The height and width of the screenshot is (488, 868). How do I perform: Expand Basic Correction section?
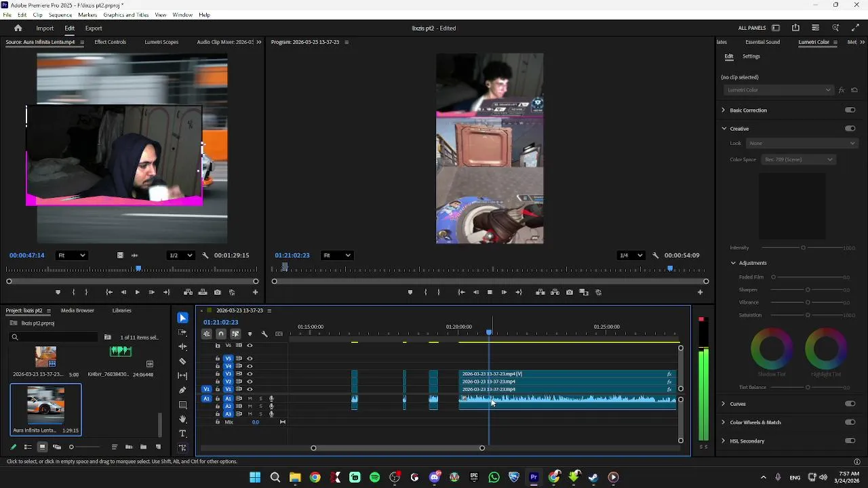[x=724, y=110]
